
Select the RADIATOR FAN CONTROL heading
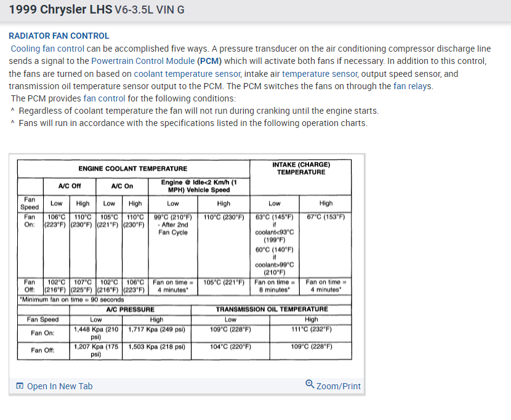[59, 36]
